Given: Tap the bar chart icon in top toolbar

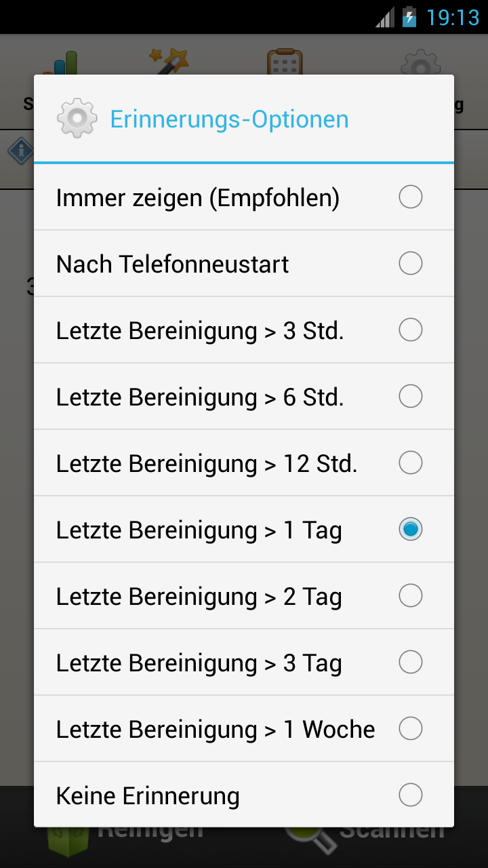Looking at the screenshot, I should 60,63.
